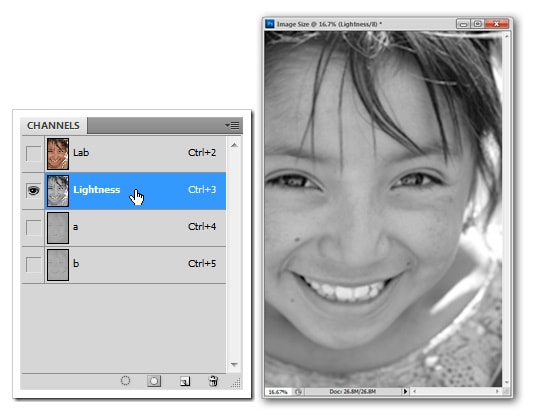Click Channels panel scroll down arrow

pyautogui.click(x=234, y=364)
